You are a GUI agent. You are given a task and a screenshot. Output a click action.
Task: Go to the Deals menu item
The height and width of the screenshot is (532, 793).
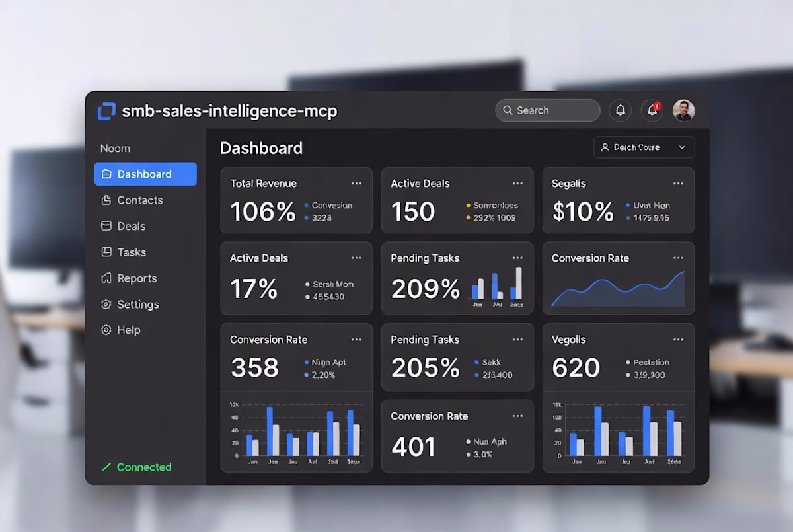[145, 226]
